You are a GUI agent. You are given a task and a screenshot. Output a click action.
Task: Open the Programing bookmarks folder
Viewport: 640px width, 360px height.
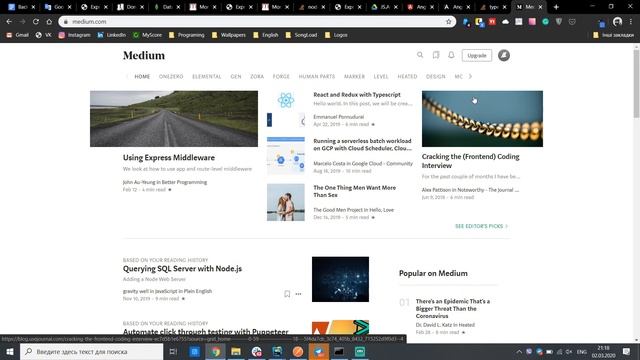[187, 35]
